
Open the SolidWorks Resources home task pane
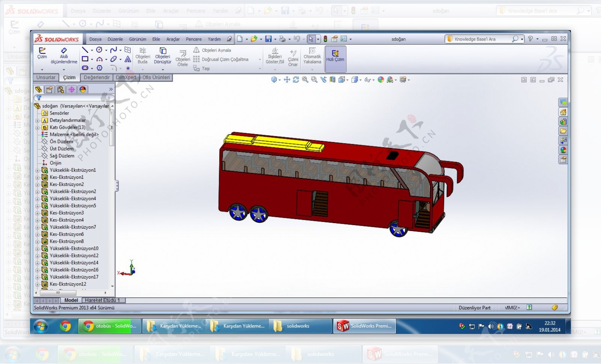pos(563,112)
